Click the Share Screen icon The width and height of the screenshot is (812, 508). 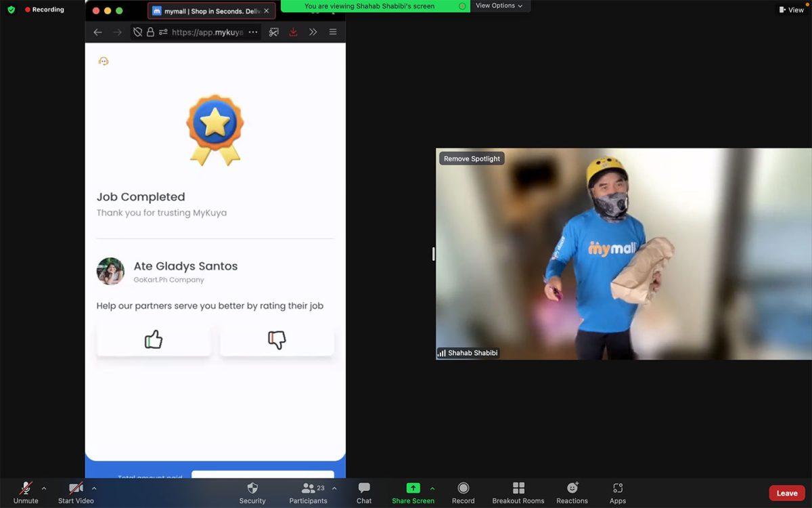[x=413, y=488]
